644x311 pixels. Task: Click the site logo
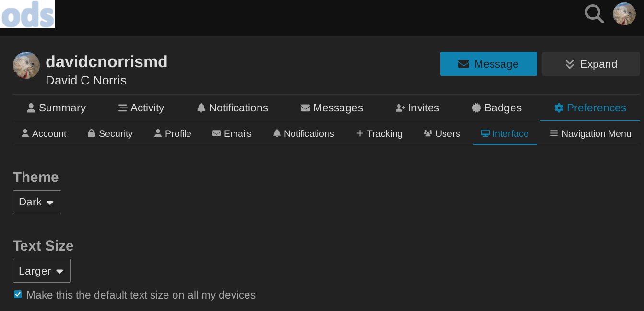(28, 14)
